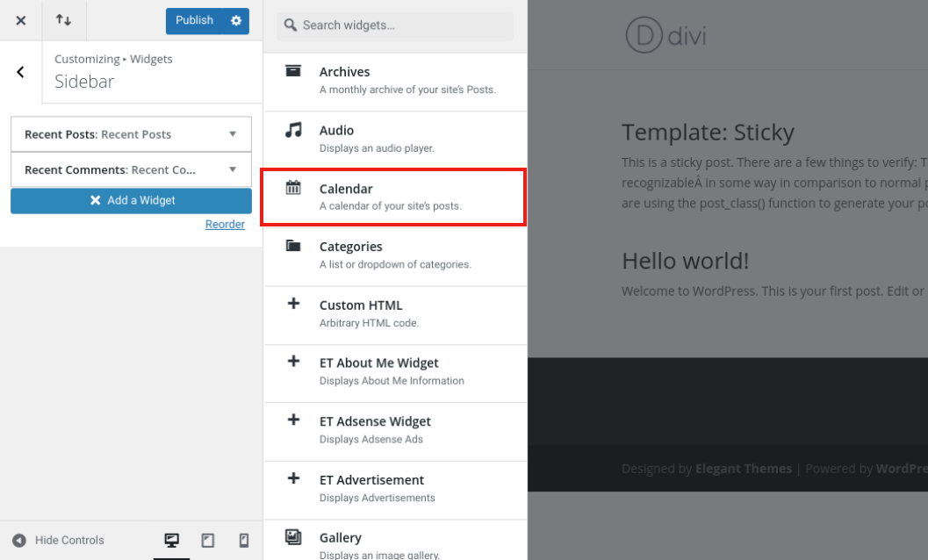Select the ET Advertisement widget title
The image size is (928, 560).
pos(371,480)
